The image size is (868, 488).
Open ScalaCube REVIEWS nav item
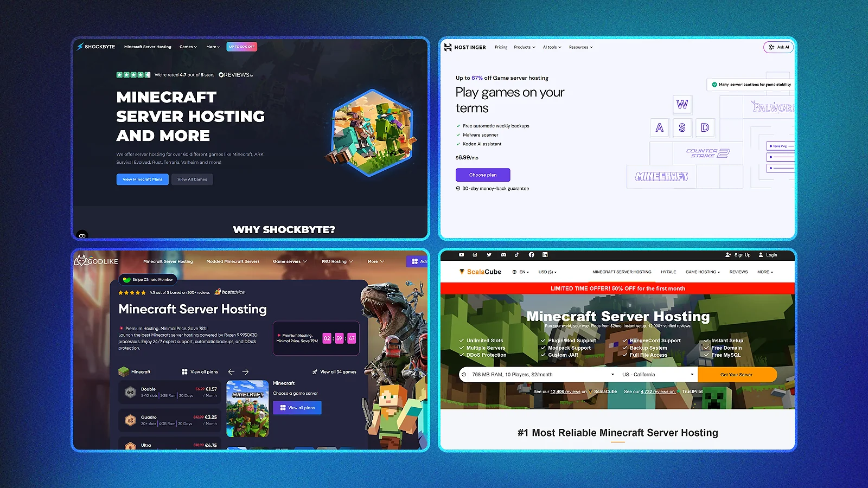tap(738, 272)
